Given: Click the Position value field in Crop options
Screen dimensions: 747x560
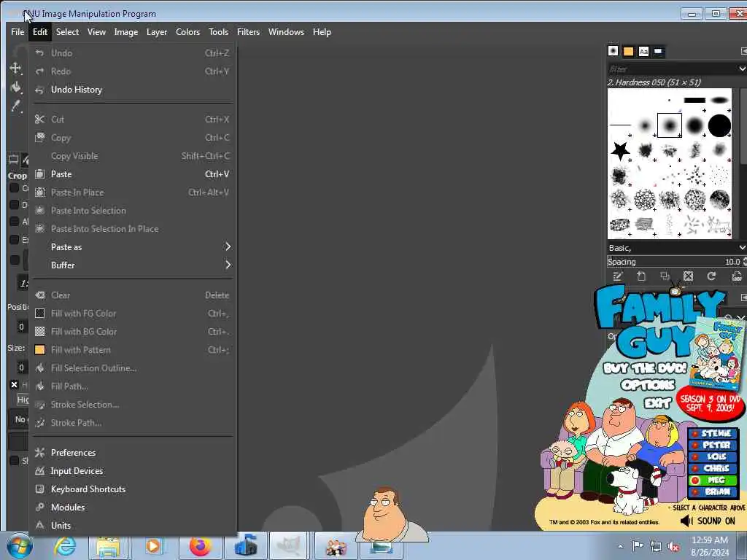Looking at the screenshot, I should [x=22, y=327].
